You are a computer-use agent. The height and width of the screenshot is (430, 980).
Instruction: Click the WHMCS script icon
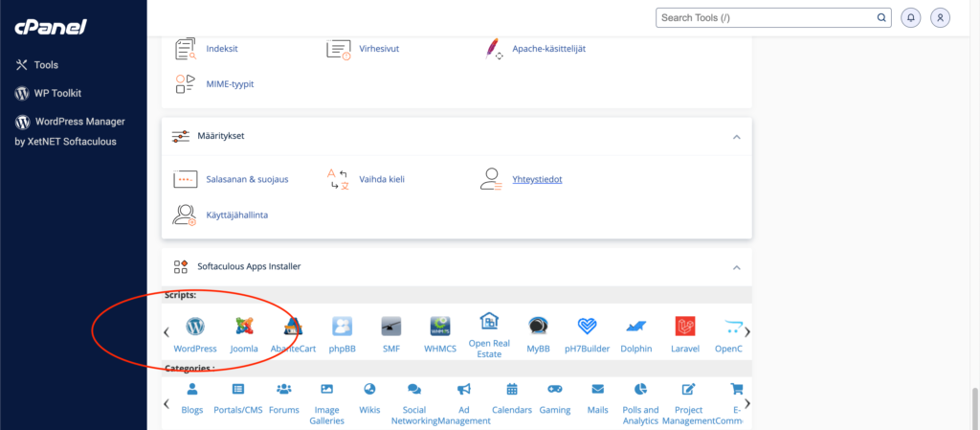pyautogui.click(x=440, y=326)
